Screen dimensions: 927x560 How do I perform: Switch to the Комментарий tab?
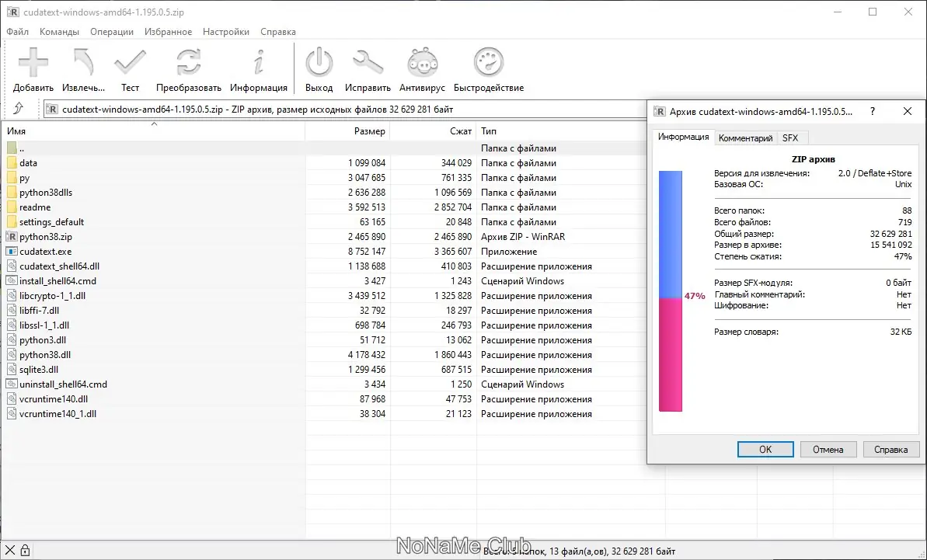tap(745, 137)
